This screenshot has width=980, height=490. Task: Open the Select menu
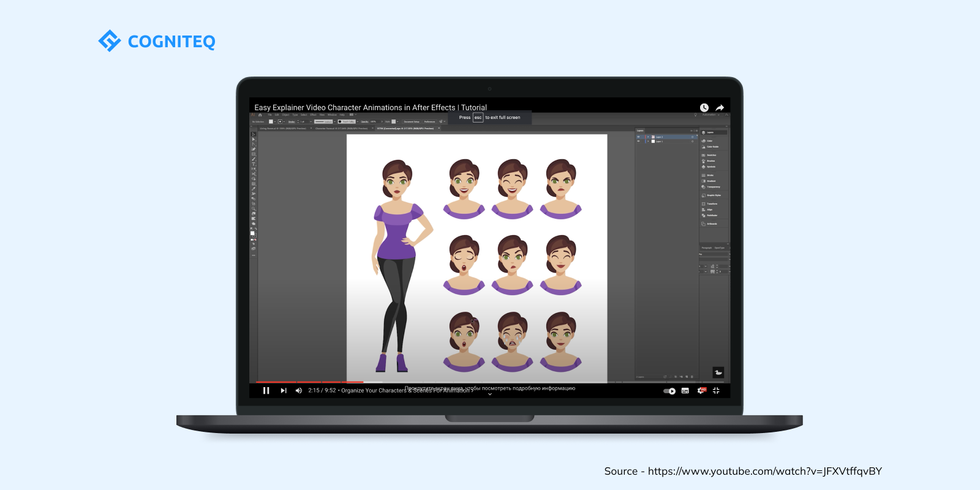pos(304,115)
